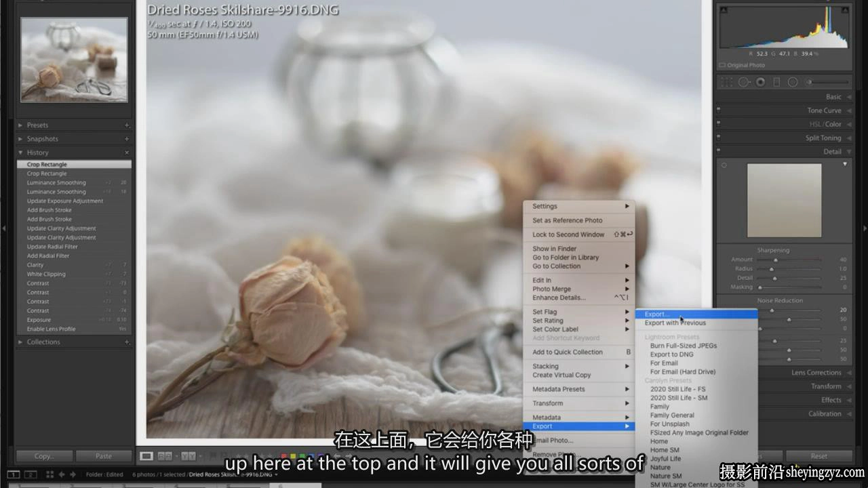Click the Paste button

tap(104, 456)
